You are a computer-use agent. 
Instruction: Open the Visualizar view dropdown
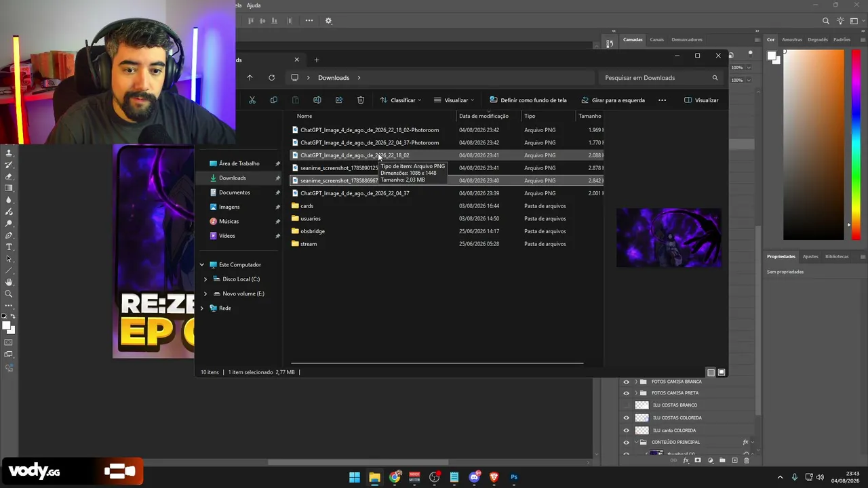click(x=454, y=100)
